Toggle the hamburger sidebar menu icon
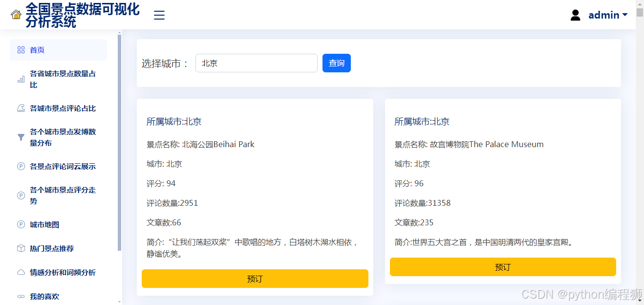 159,15
